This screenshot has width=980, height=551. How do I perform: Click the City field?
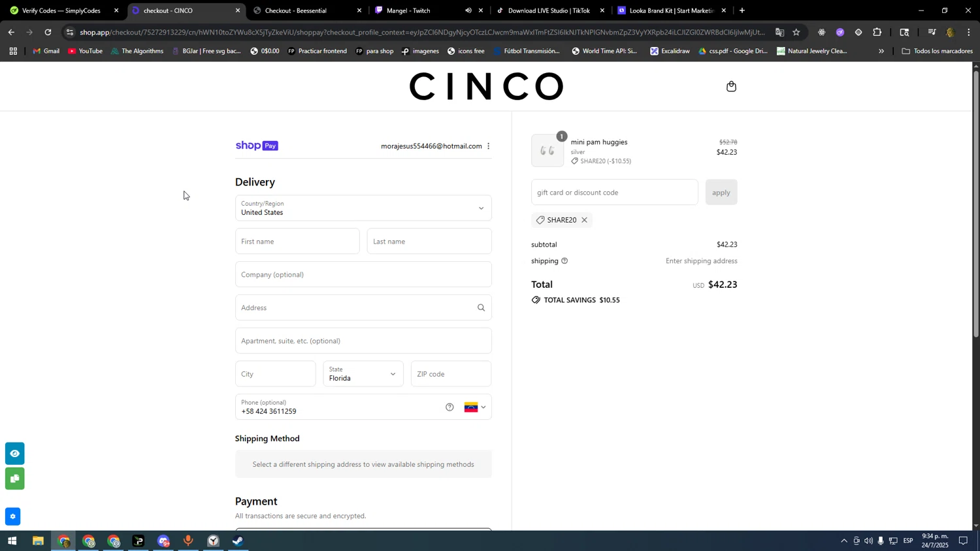[x=276, y=374]
